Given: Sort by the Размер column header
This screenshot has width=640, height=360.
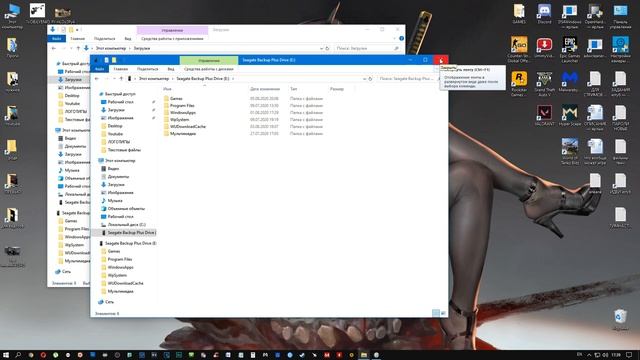Looking at the screenshot, I should pos(337,89).
